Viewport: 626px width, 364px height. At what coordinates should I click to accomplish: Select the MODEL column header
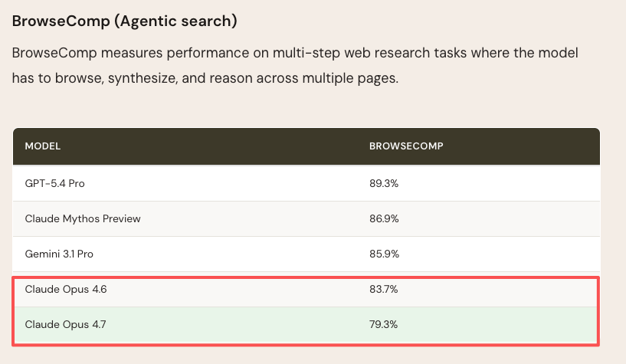[43, 146]
